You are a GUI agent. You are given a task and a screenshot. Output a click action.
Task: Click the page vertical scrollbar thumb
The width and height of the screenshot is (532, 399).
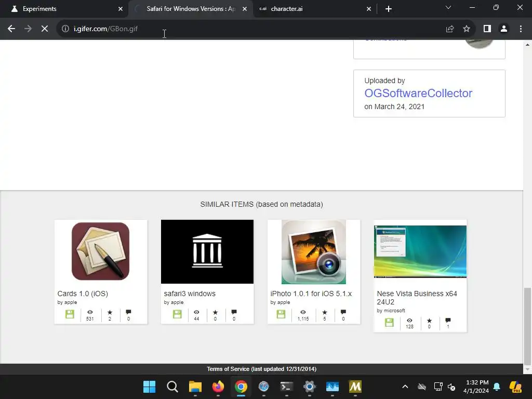click(527, 325)
